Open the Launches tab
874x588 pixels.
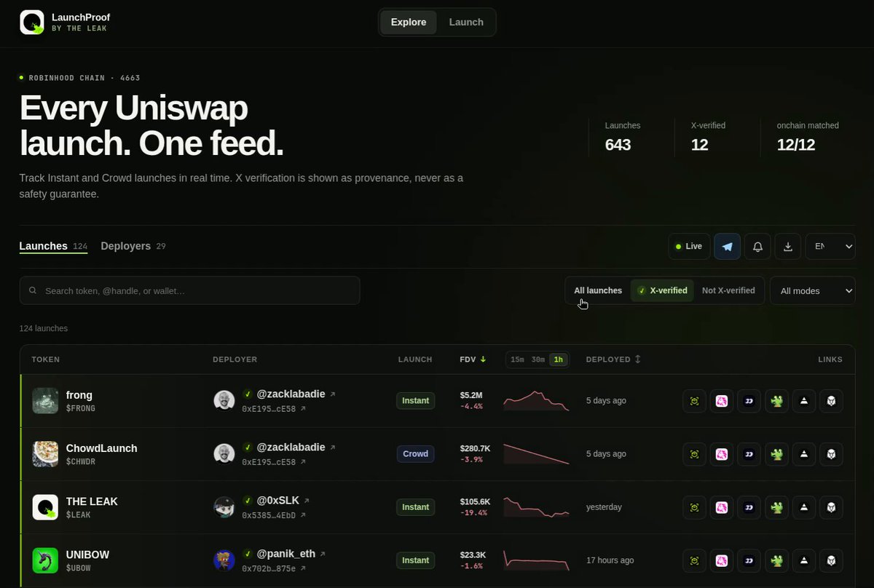pyautogui.click(x=53, y=246)
